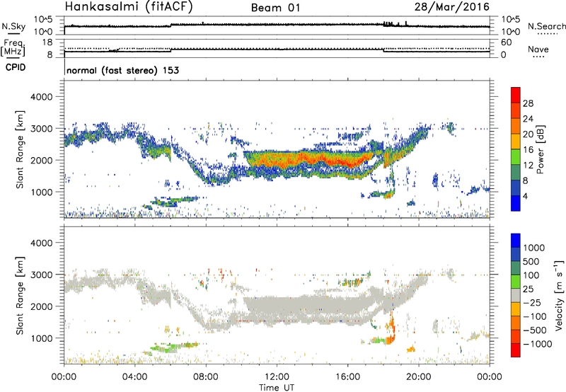Click the Hankasalmi (fitACF) plot title

[x=129, y=7]
